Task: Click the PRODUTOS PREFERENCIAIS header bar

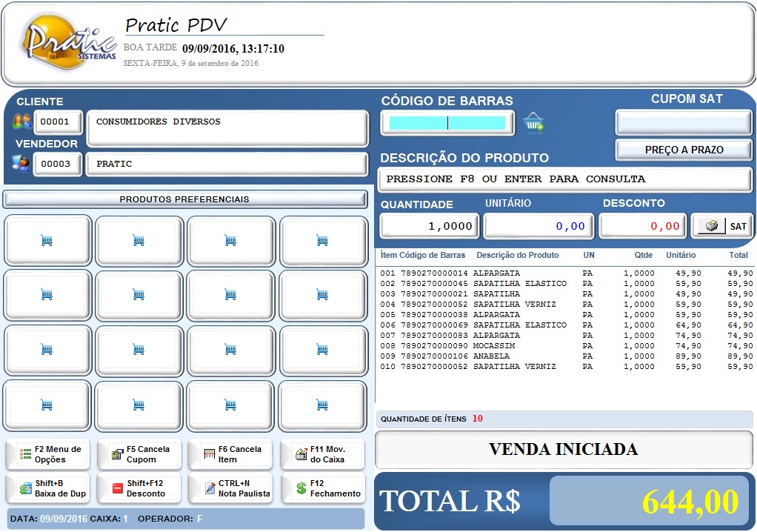Action: pyautogui.click(x=185, y=199)
